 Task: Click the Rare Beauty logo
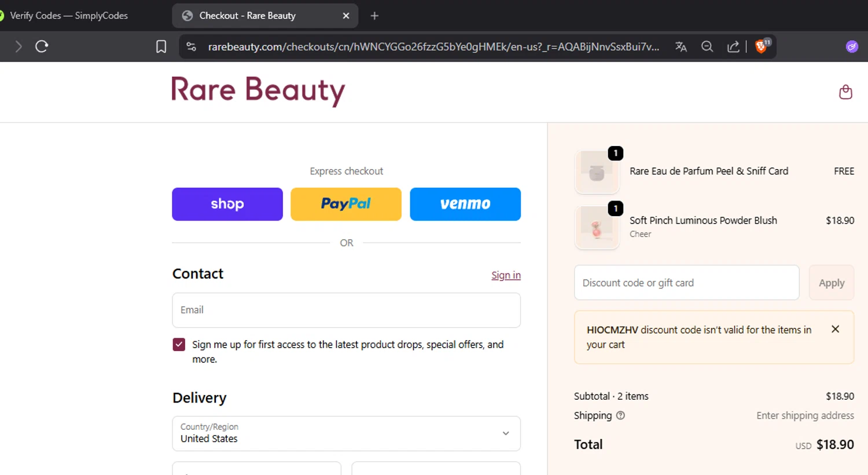click(258, 91)
